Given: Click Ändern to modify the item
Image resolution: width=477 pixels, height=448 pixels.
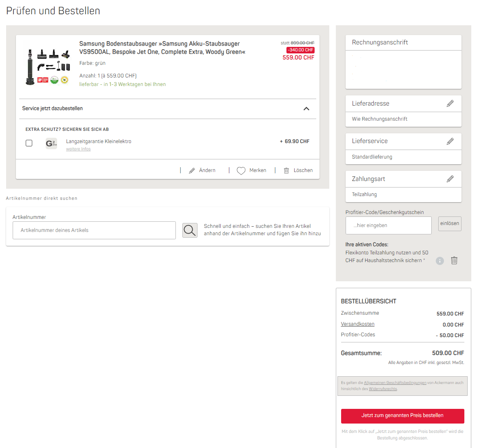Looking at the screenshot, I should [x=202, y=170].
